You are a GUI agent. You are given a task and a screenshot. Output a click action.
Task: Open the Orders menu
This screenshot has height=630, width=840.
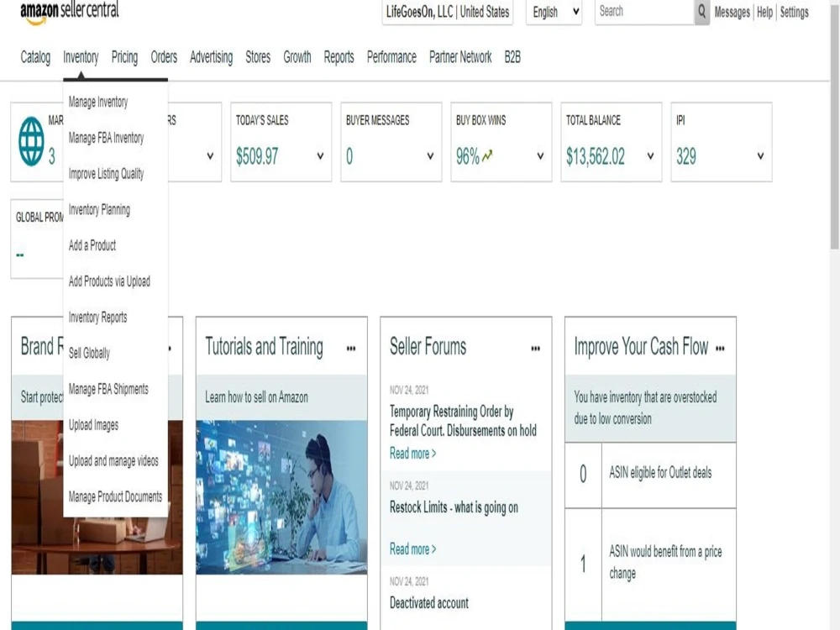click(164, 57)
